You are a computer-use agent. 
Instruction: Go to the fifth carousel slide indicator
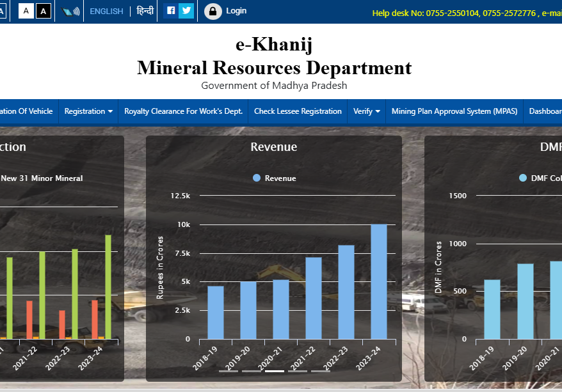tap(321, 372)
